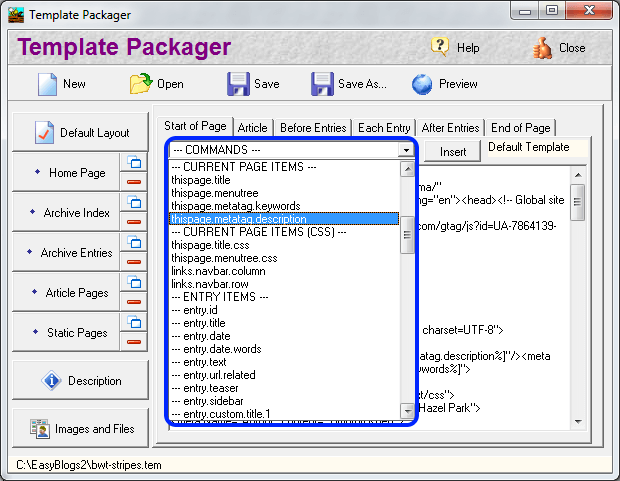Click the Save floppy disk icon
Screen dimensions: 620x481
point(238,83)
